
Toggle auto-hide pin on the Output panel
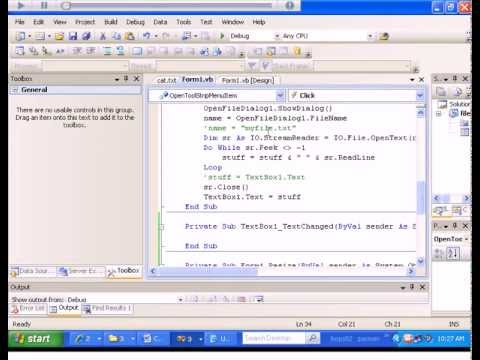pos(412,287)
